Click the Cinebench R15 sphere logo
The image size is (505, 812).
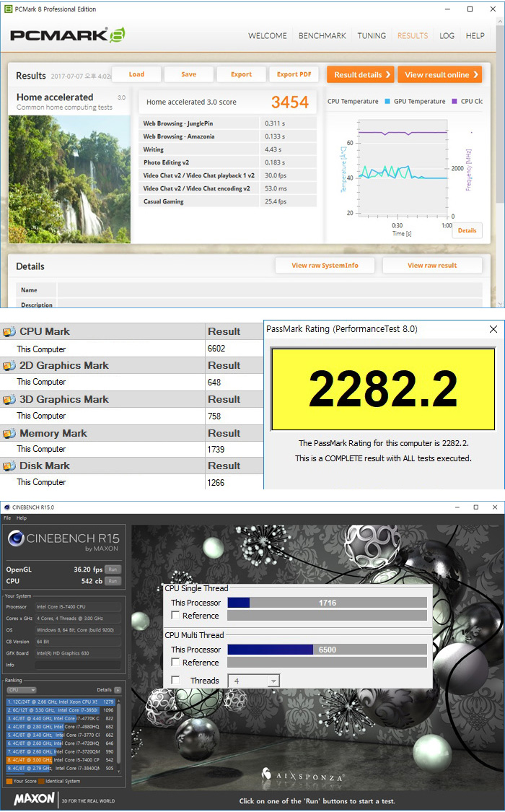(x=16, y=538)
